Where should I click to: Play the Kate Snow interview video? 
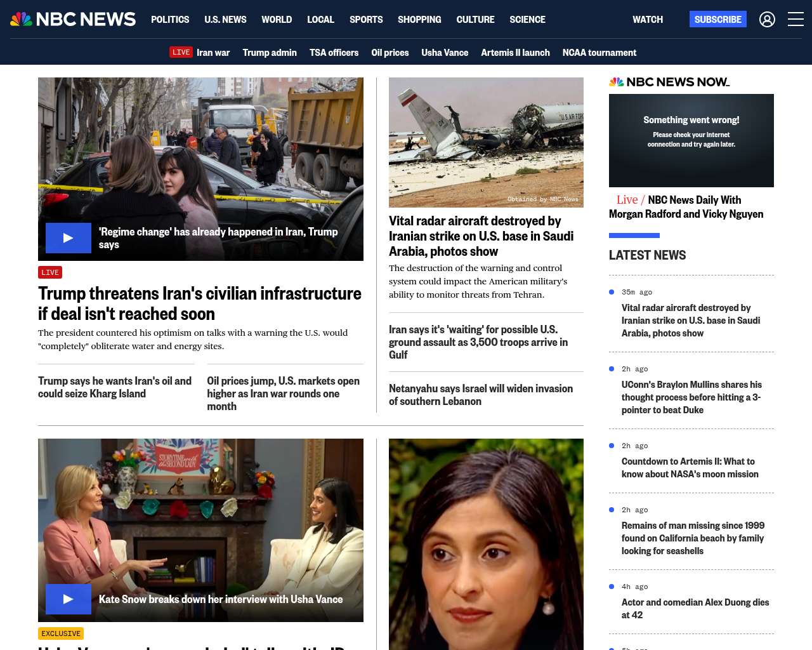tap(69, 599)
